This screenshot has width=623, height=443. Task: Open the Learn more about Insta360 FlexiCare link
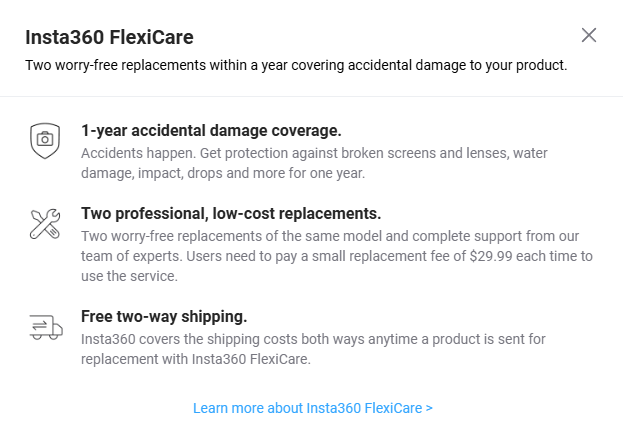click(311, 408)
